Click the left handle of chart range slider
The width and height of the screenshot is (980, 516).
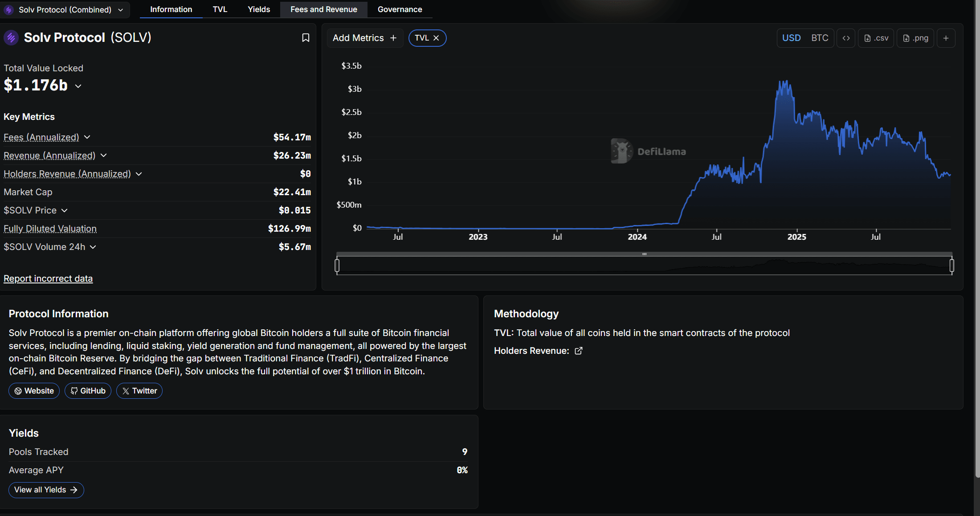coord(337,266)
